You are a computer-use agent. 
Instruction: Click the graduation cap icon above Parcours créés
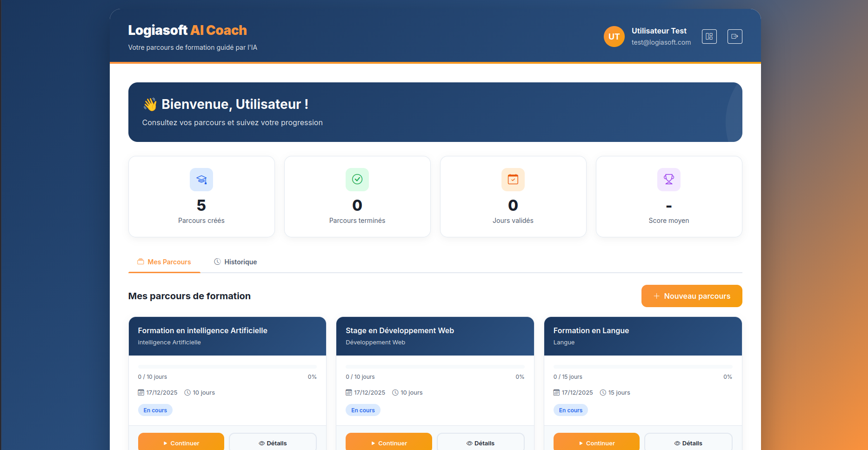[201, 180]
